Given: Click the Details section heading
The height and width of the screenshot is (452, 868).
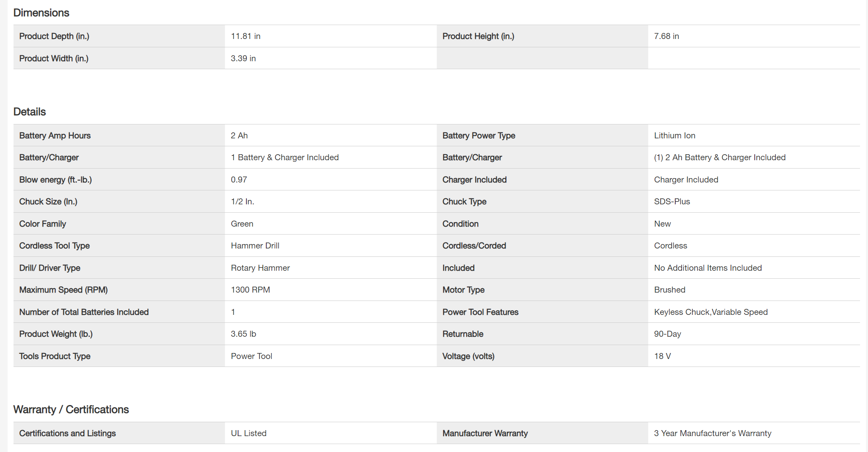Looking at the screenshot, I should click(x=30, y=112).
